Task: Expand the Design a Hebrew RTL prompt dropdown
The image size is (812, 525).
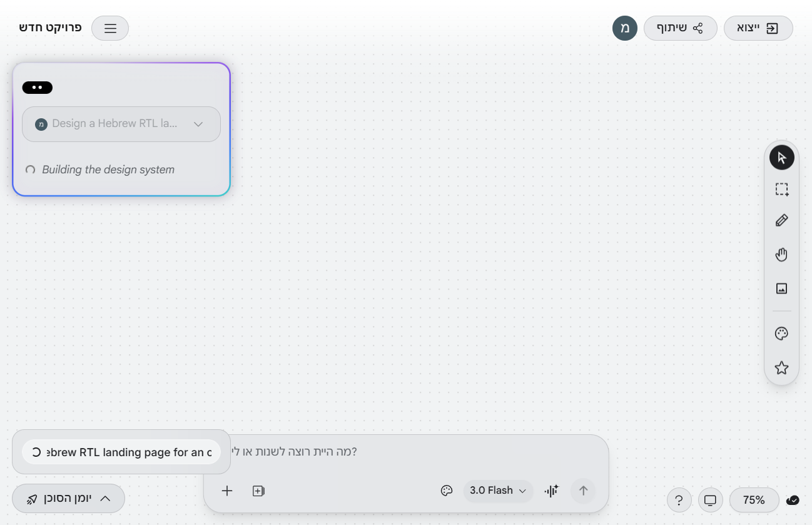Action: tap(121, 124)
